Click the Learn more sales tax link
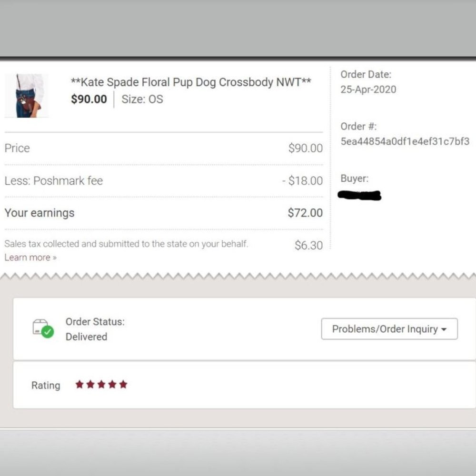This screenshot has height=476, width=476. click(x=30, y=258)
